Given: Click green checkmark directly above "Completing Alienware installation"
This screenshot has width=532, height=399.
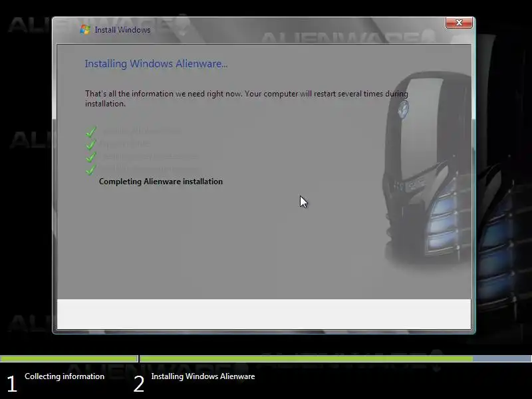Looking at the screenshot, I should click(91, 170).
